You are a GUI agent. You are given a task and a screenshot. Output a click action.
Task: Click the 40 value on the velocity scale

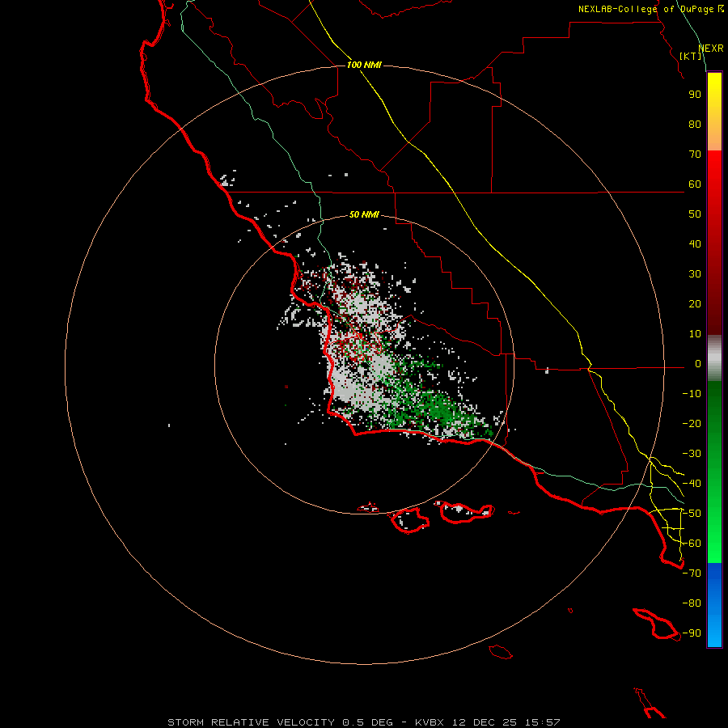coord(695,243)
